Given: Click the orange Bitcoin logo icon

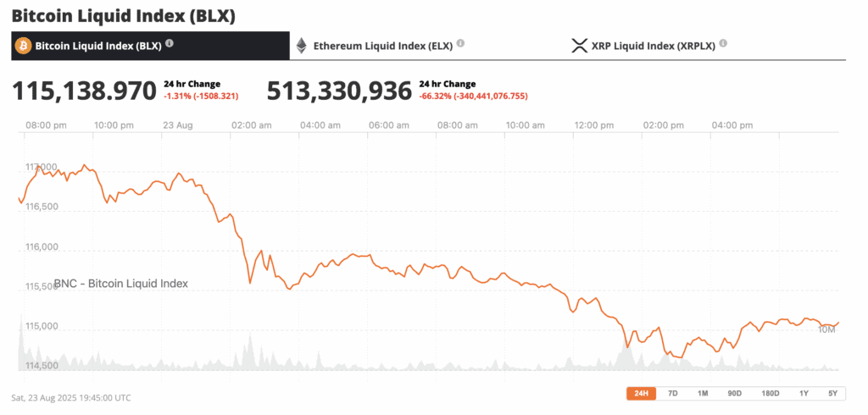Looking at the screenshot, I should (24, 45).
